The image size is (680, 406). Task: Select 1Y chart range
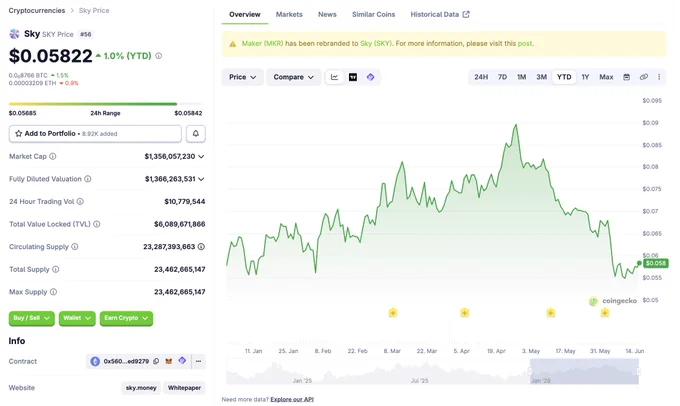tap(585, 77)
